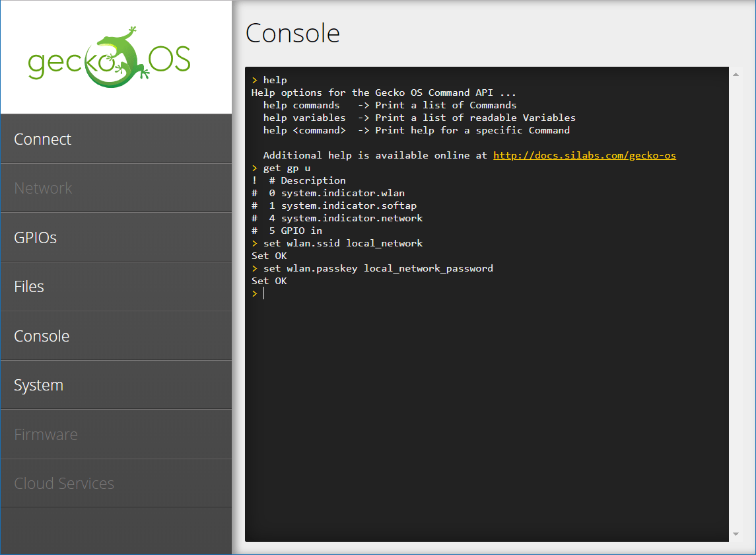Click the 'system.indicator.softap' row
The height and width of the screenshot is (555, 756).
coord(334,205)
